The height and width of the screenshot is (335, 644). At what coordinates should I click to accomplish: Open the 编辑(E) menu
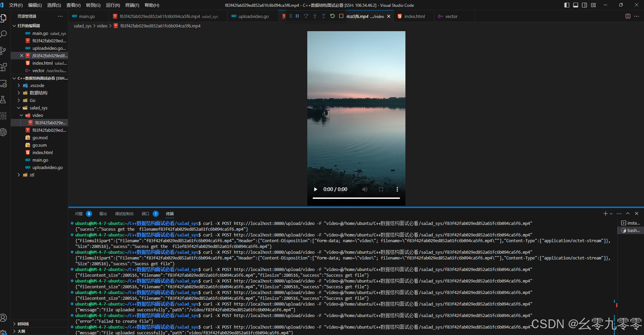coord(35,5)
